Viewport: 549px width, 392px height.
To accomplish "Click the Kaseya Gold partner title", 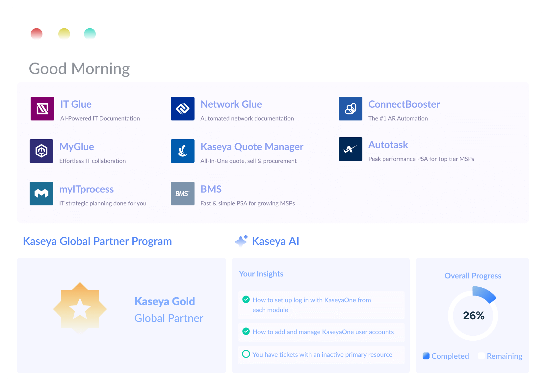I will coord(165,301).
